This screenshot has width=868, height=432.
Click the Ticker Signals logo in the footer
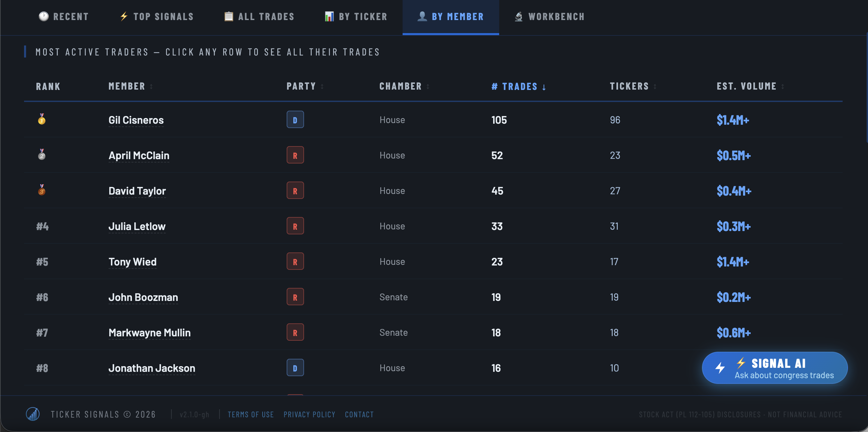(33, 414)
